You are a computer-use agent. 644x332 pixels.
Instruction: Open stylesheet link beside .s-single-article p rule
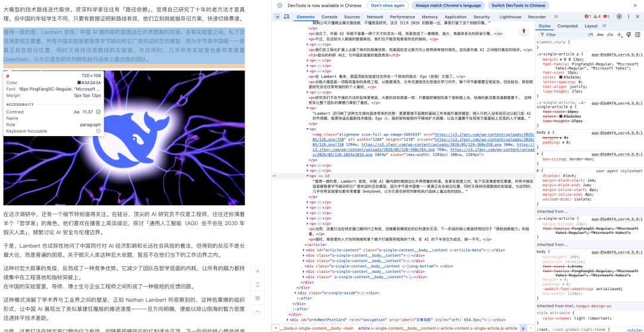pos(617,54)
